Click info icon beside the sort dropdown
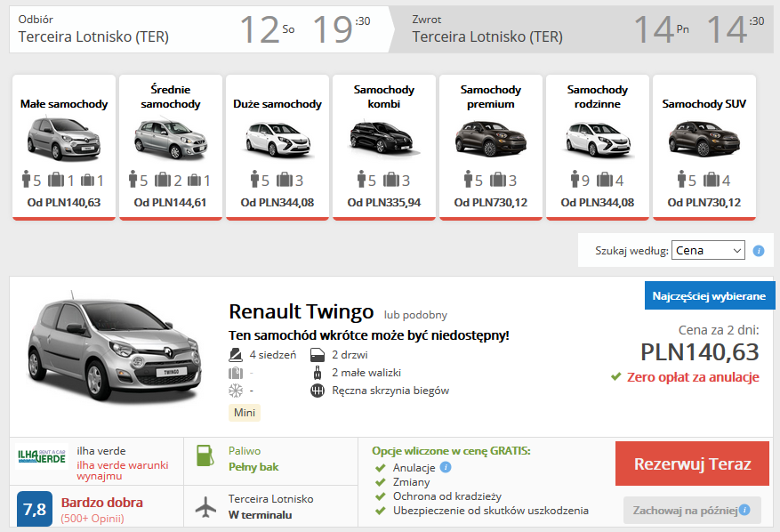The height and width of the screenshot is (532, 780). pyautogui.click(x=759, y=251)
